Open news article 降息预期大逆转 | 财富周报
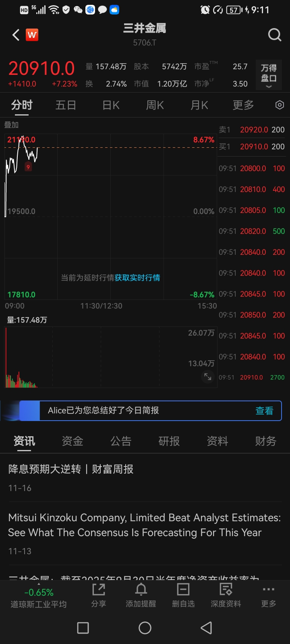The width and height of the screenshot is (290, 644). click(145, 478)
